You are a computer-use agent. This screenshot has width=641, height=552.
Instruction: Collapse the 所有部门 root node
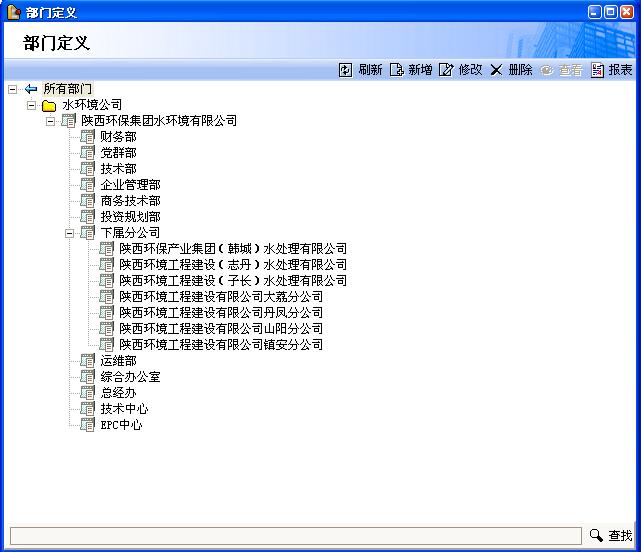point(12,89)
